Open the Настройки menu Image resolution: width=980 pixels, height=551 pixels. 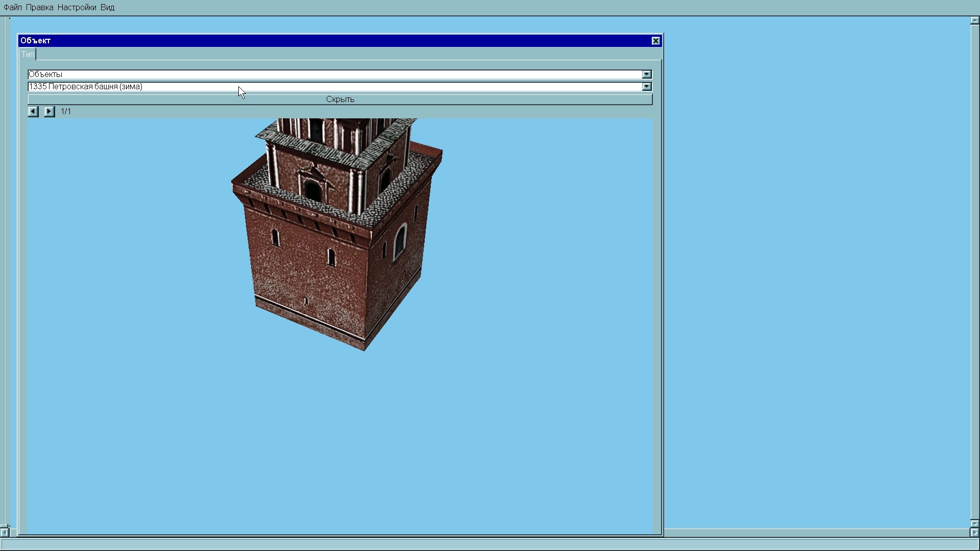(x=77, y=8)
